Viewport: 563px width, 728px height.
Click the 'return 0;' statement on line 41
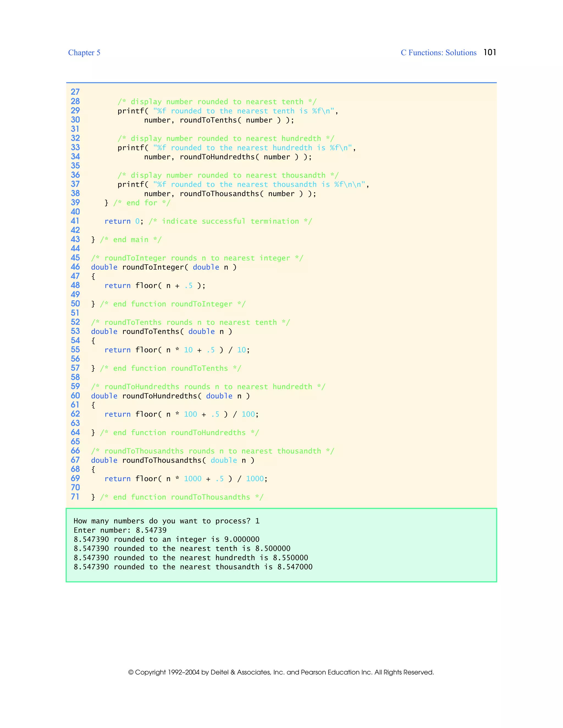click(x=124, y=221)
